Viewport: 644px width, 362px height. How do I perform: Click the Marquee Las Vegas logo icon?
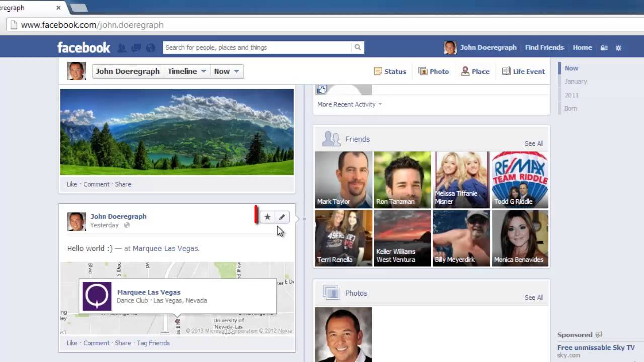[x=97, y=296]
